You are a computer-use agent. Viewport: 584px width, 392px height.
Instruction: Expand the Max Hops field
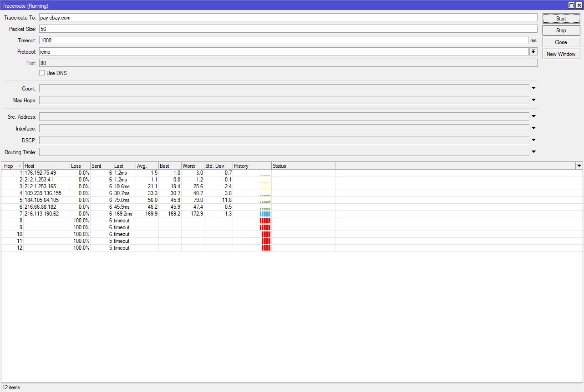[x=534, y=100]
